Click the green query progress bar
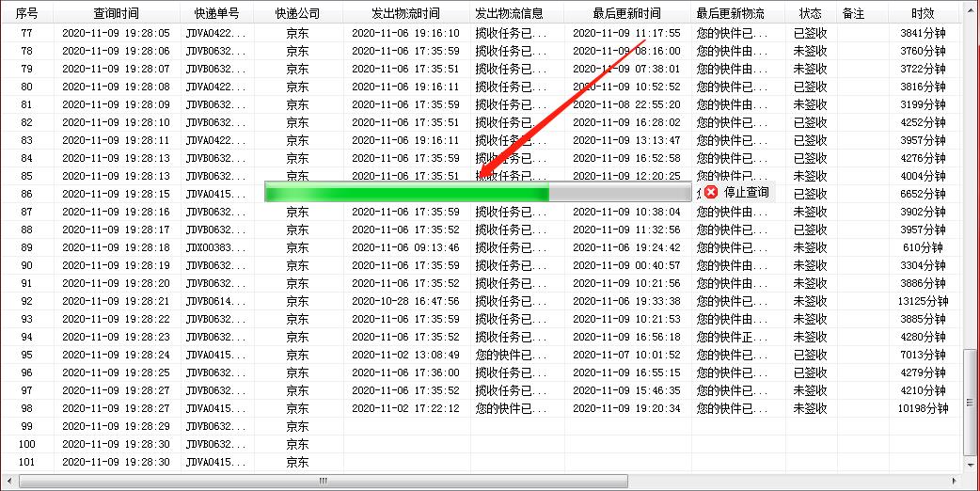Viewport: 980px width, 491px height. click(478, 192)
